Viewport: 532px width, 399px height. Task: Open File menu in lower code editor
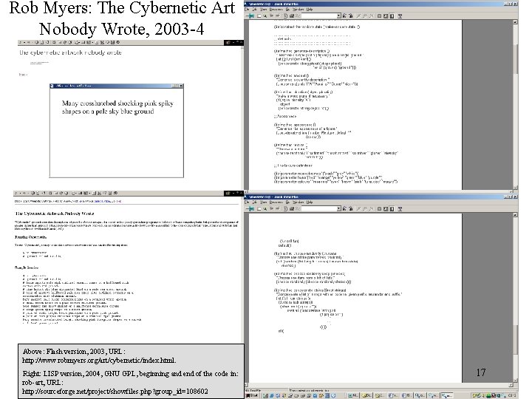pyautogui.click(x=247, y=202)
